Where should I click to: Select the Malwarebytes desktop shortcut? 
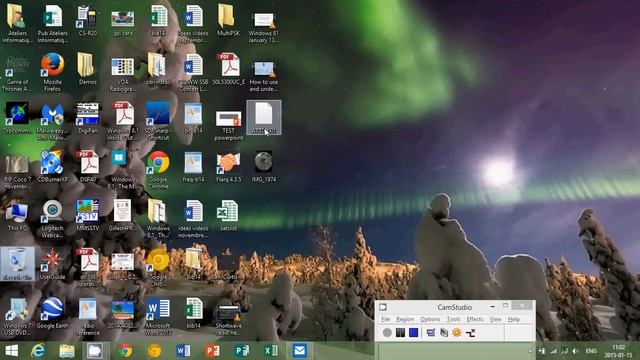tap(52, 121)
